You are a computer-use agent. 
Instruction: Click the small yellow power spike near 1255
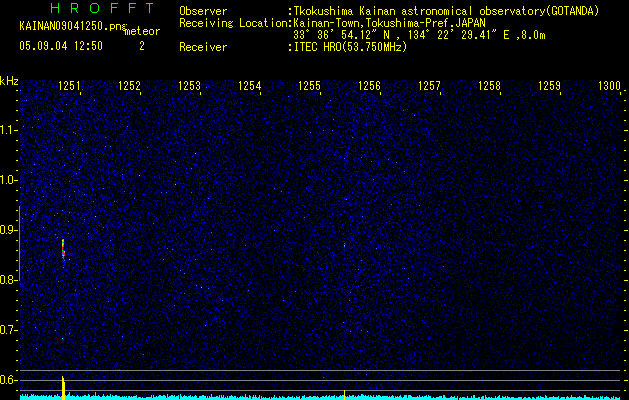click(x=344, y=394)
